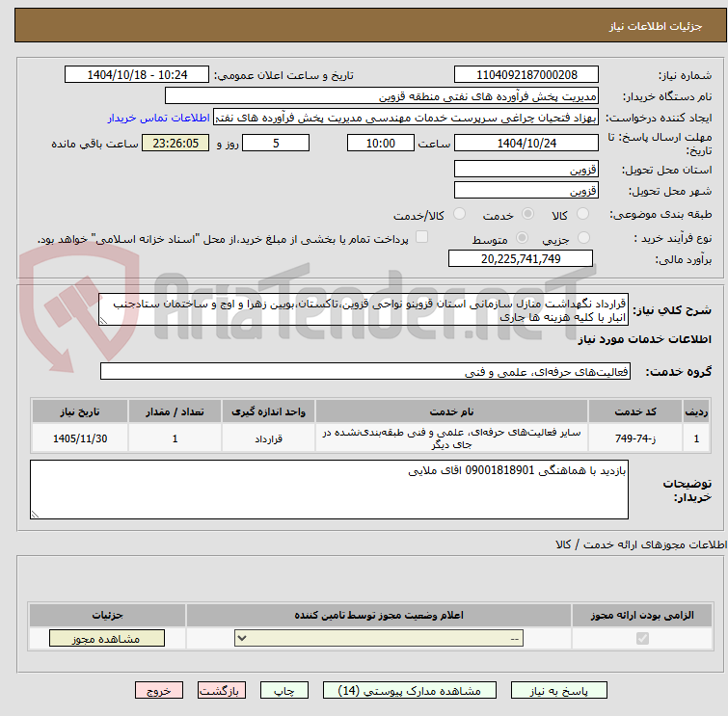
Task: Click the جزئیات اطلاعات نیاز page title
Action: pos(656,26)
